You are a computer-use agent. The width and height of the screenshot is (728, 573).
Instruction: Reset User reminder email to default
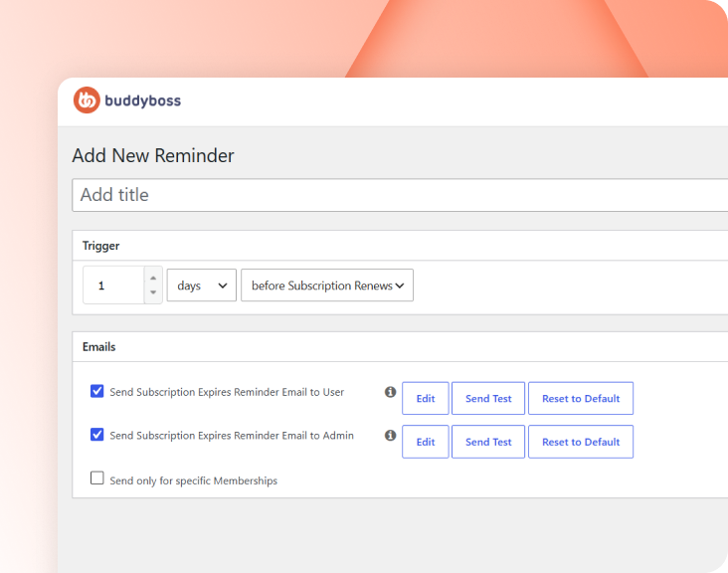[581, 398]
